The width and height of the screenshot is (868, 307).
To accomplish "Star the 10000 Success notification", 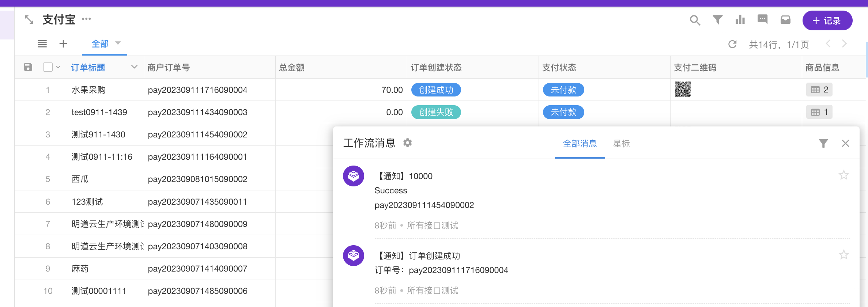I will coord(844,175).
